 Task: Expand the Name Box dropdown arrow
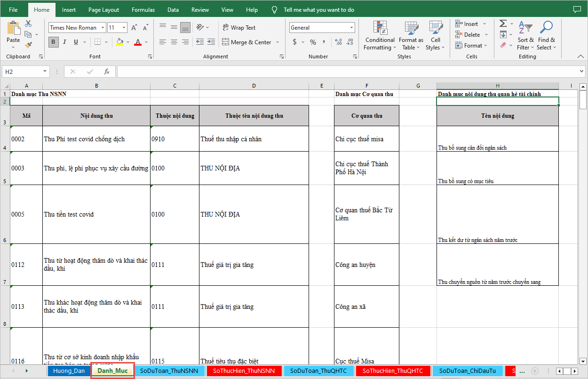45,72
